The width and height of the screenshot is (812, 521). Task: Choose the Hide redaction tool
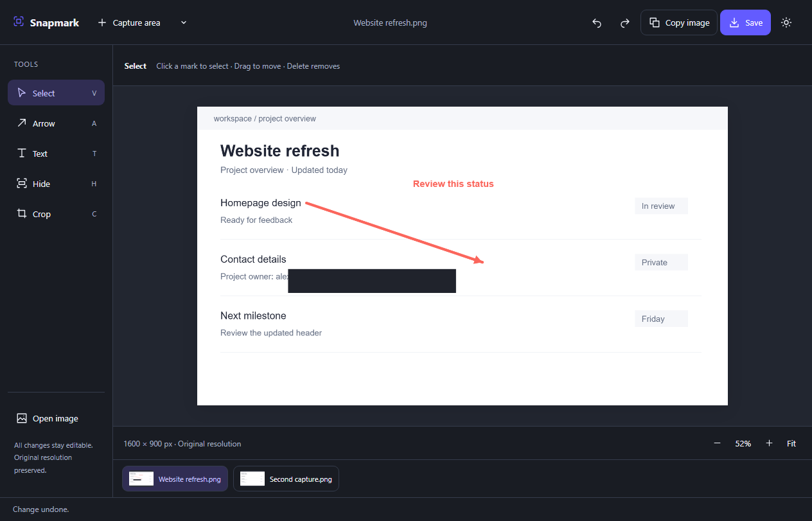coord(56,183)
